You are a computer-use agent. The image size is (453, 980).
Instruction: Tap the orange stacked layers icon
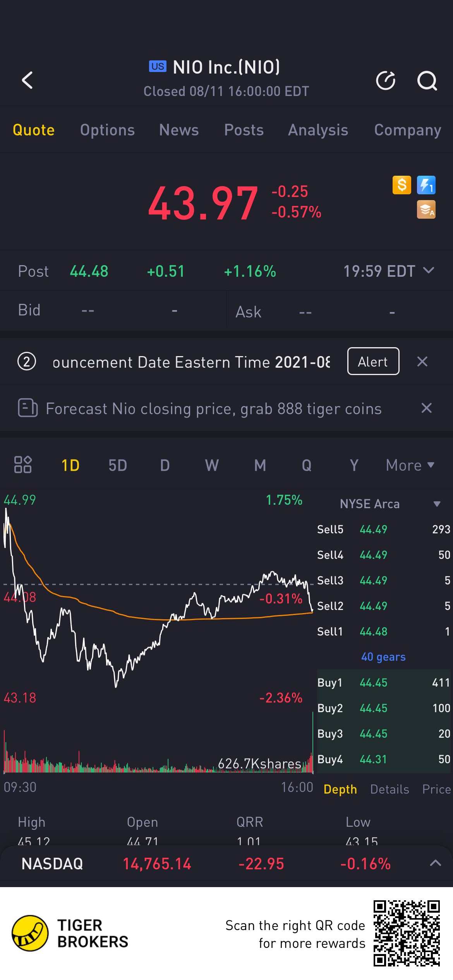point(426,209)
